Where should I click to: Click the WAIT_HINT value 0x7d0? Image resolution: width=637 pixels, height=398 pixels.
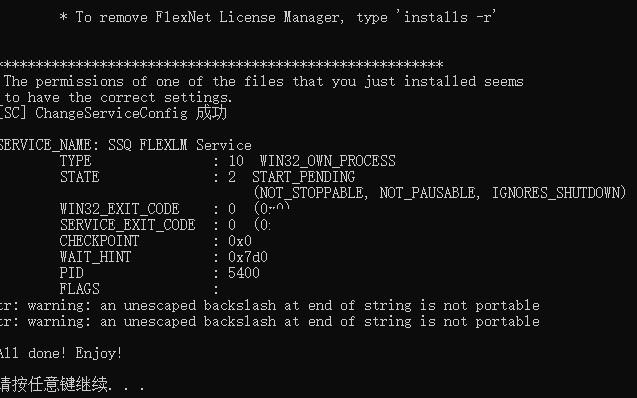tap(248, 257)
